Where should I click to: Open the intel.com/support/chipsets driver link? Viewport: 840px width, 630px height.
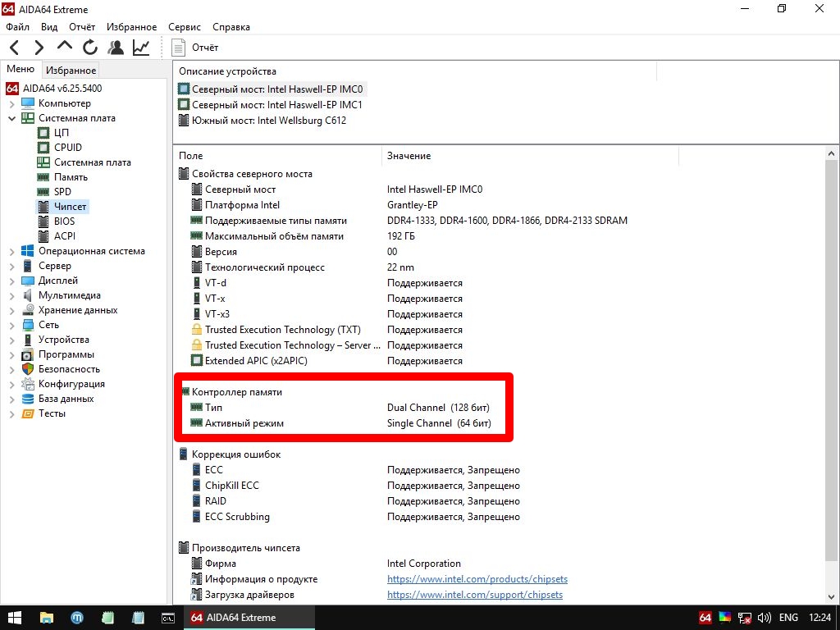(x=475, y=595)
